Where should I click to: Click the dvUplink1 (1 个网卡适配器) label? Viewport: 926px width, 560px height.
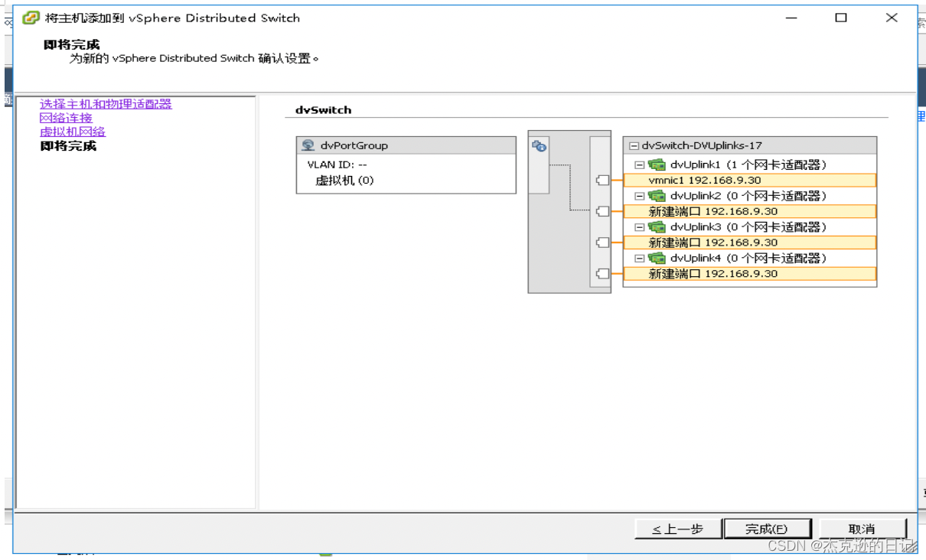748,164
